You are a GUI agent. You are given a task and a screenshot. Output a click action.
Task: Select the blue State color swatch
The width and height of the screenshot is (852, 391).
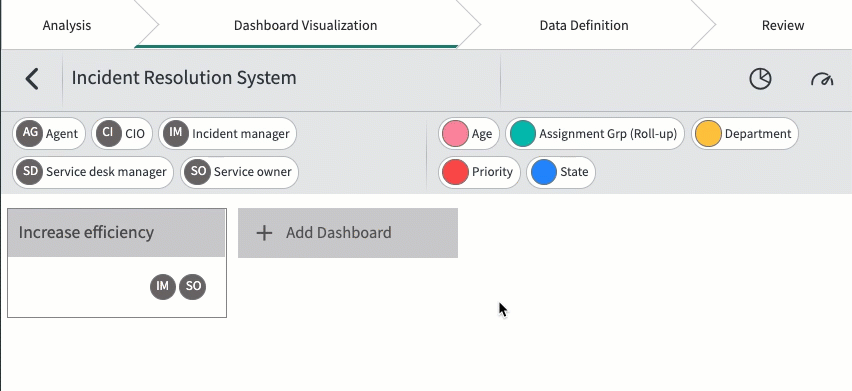click(543, 172)
